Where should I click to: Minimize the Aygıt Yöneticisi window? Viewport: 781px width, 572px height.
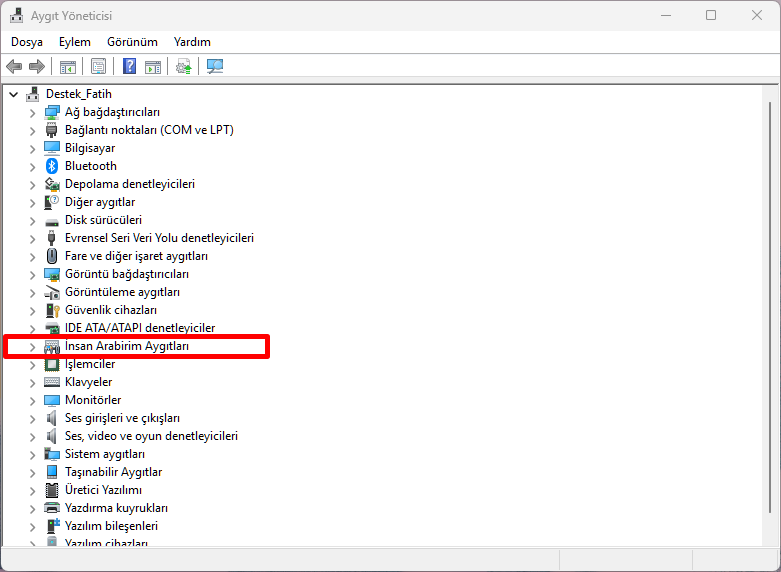click(x=665, y=15)
